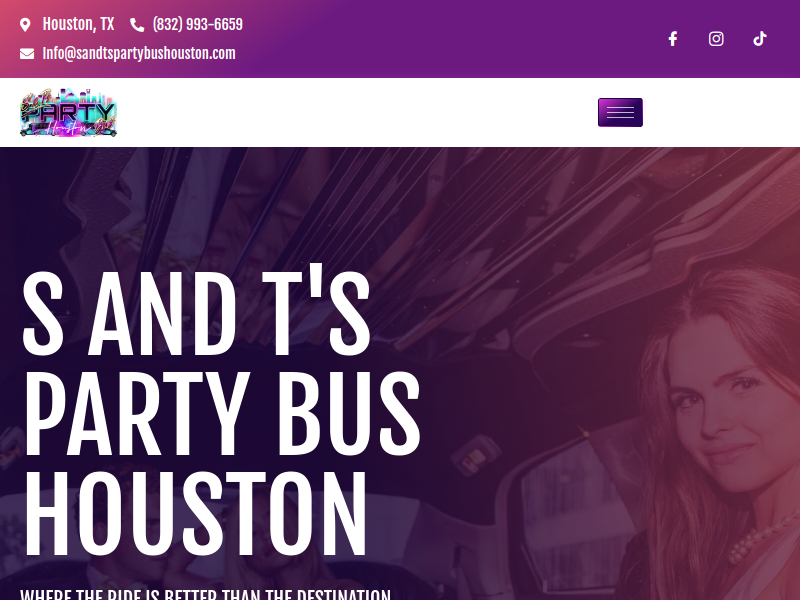Viewport: 800px width, 600px height.
Task: Open the Facebook page icon
Action: click(672, 39)
